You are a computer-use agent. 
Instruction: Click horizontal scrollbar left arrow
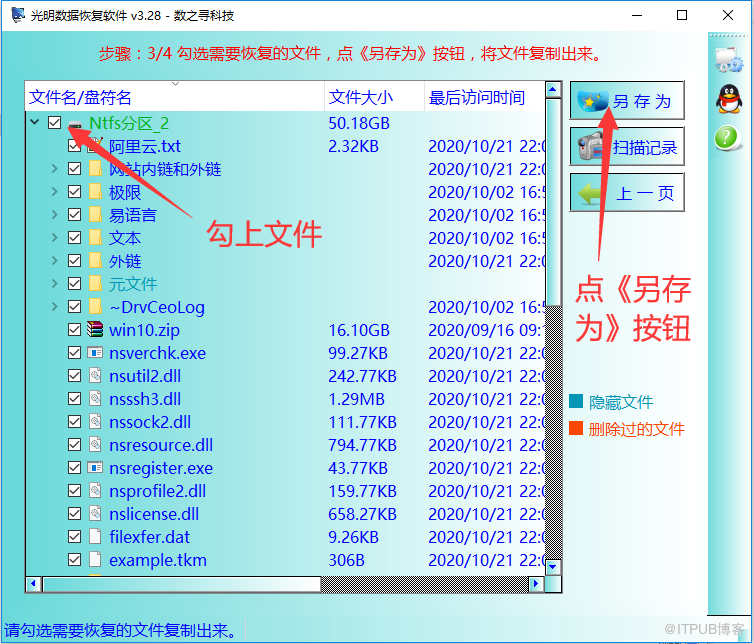[33, 584]
